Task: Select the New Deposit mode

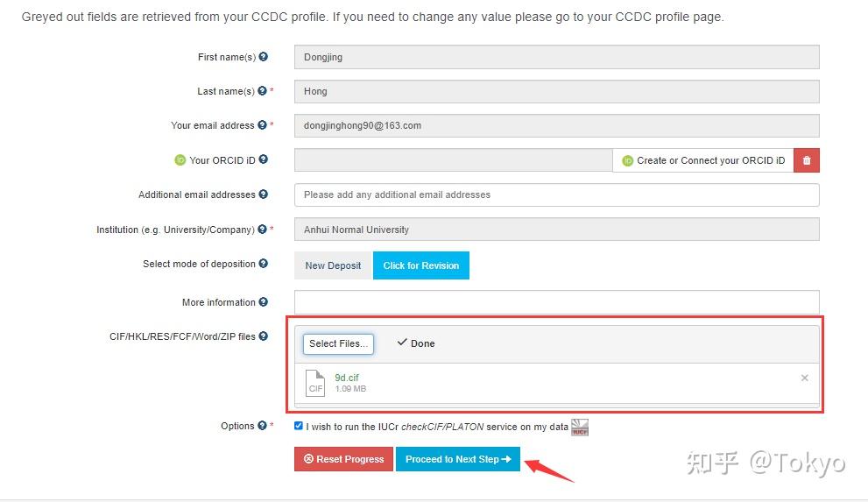Action: tap(333, 265)
